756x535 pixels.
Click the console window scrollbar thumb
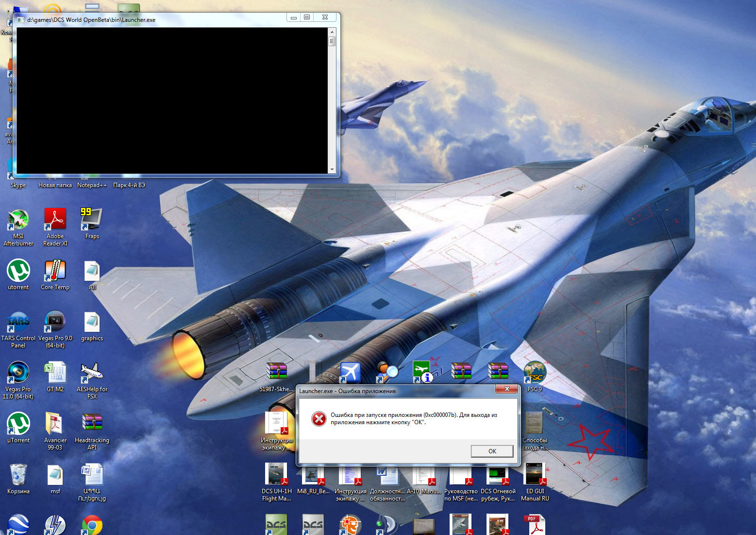(332, 41)
